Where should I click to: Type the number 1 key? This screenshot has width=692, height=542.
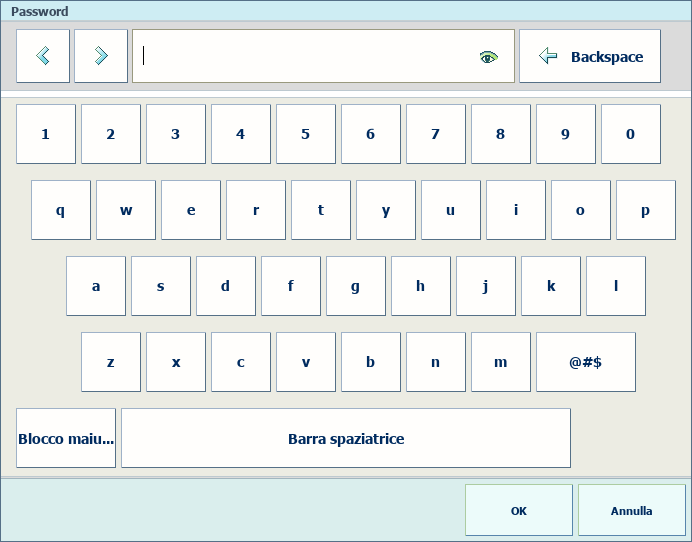click(x=46, y=134)
